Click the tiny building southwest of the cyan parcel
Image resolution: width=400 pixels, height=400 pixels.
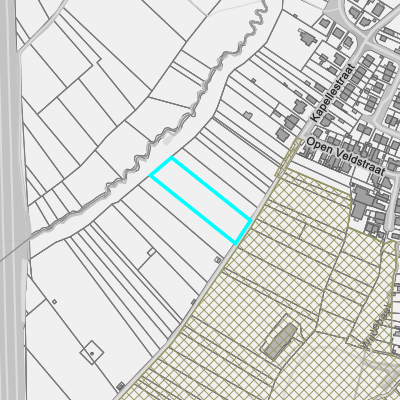point(218,259)
